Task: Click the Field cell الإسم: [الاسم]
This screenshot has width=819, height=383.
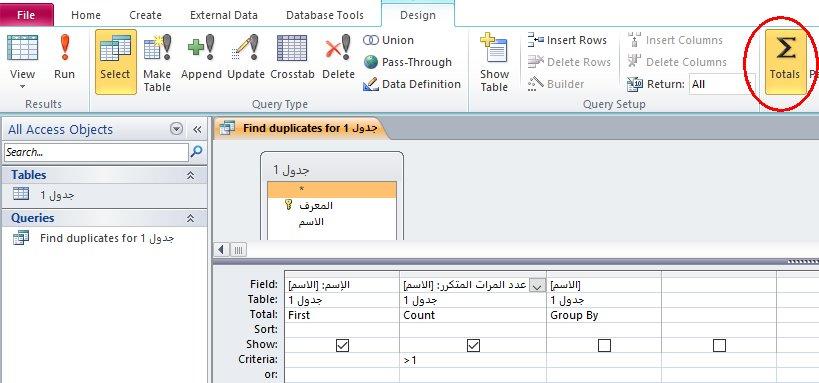Action: tap(342, 285)
